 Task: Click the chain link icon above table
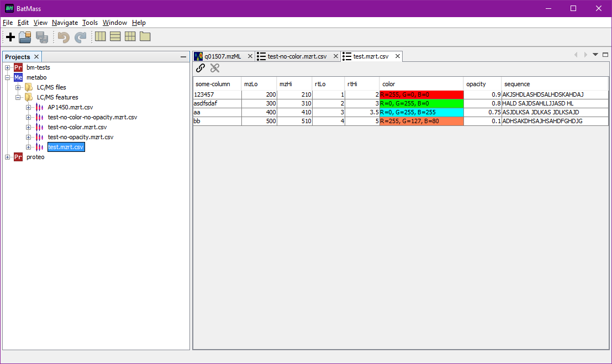(x=201, y=68)
